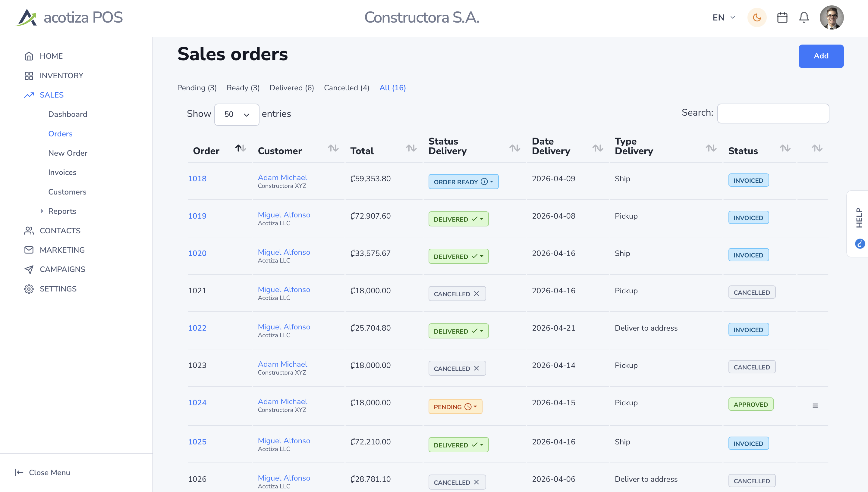Open hamburger actions menu for order 1024
This screenshot has height=492, width=868.
pos(815,406)
